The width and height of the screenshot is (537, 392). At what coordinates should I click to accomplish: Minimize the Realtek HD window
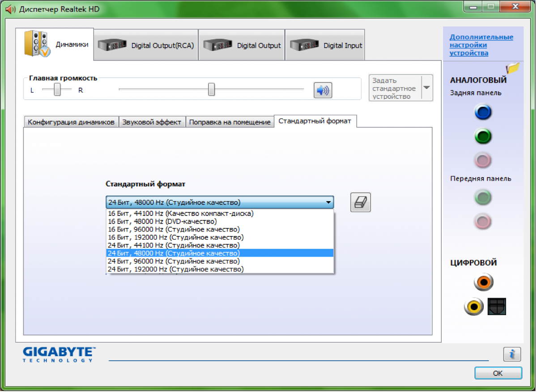click(473, 7)
